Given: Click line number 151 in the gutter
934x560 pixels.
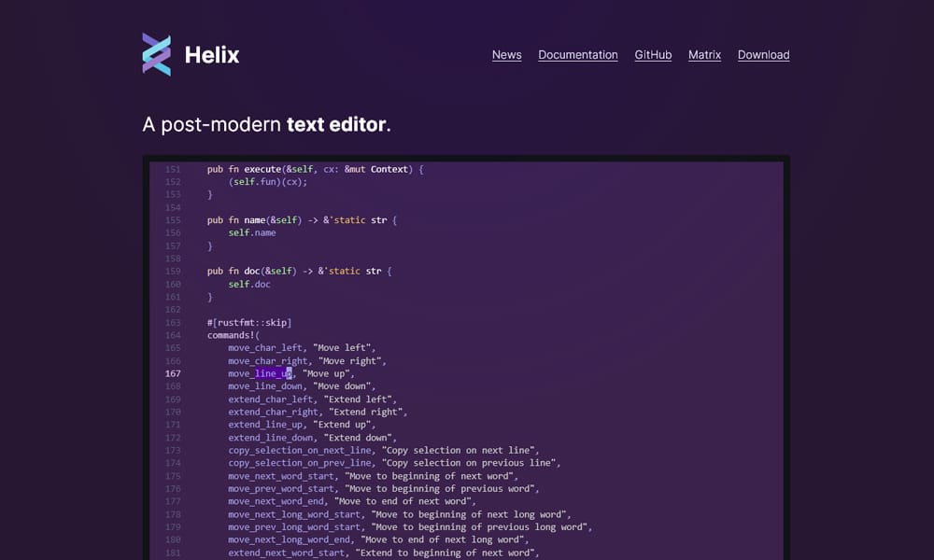Looking at the screenshot, I should coord(173,170).
